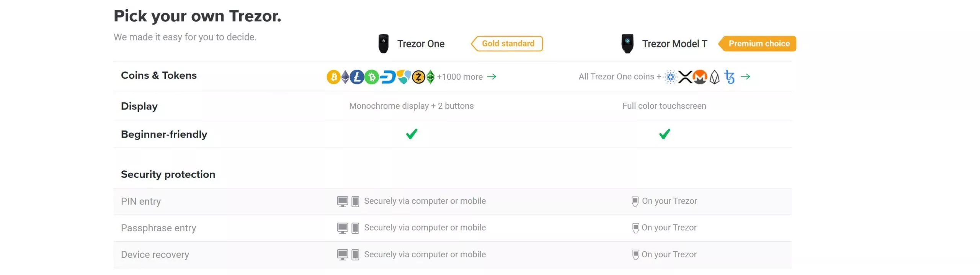Click the Trezor Model T device image
Image resolution: width=980 pixels, height=275 pixels.
click(x=627, y=44)
